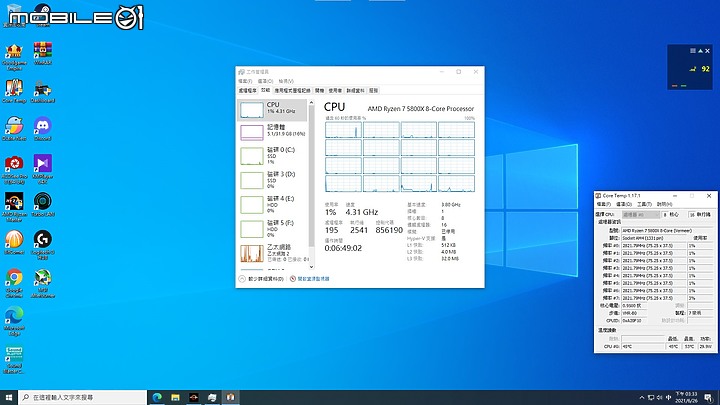The image size is (720, 405).
Task: Open the 選項(O) menu in Core Temp
Action: [624, 204]
